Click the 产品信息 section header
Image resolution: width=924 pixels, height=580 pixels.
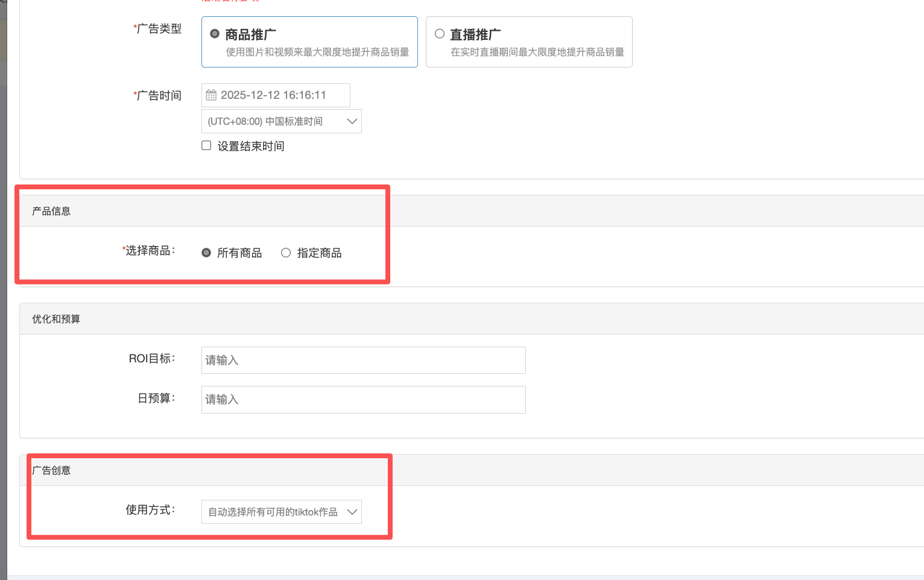(x=51, y=211)
